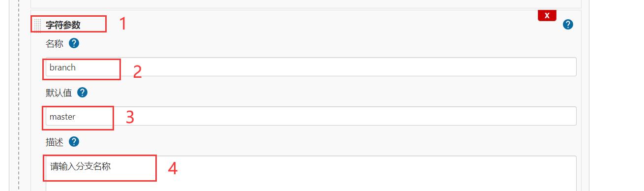
Task: Click the 描述 field label
Action: click(55, 142)
